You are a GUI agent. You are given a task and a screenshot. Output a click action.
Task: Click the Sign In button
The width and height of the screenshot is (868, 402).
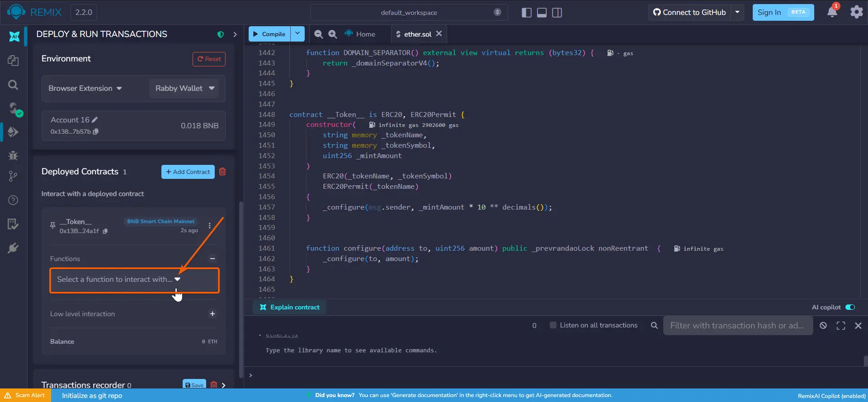783,12
